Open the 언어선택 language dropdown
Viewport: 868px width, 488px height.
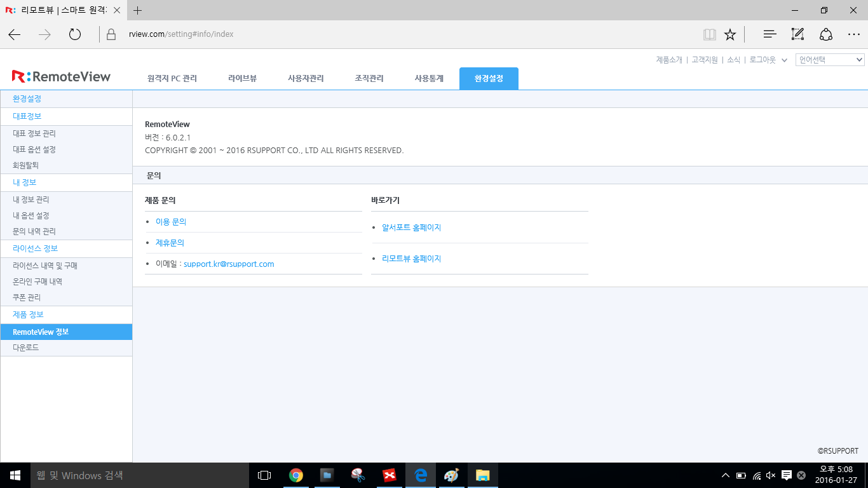pyautogui.click(x=830, y=60)
